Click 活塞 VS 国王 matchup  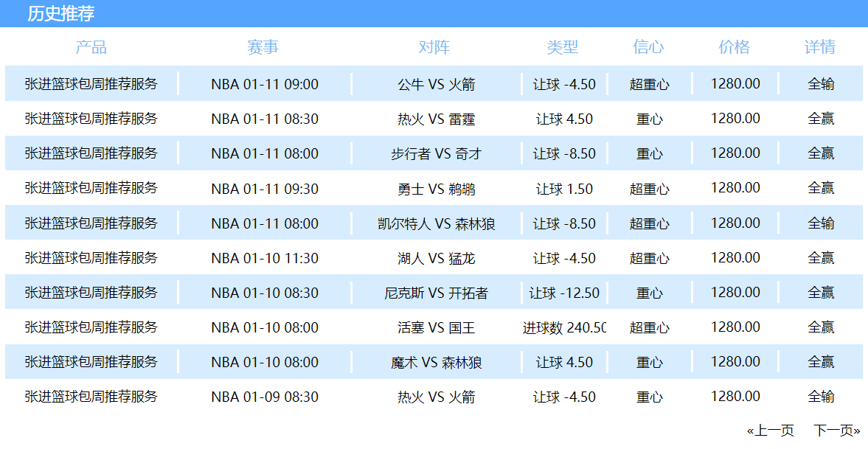point(437,327)
